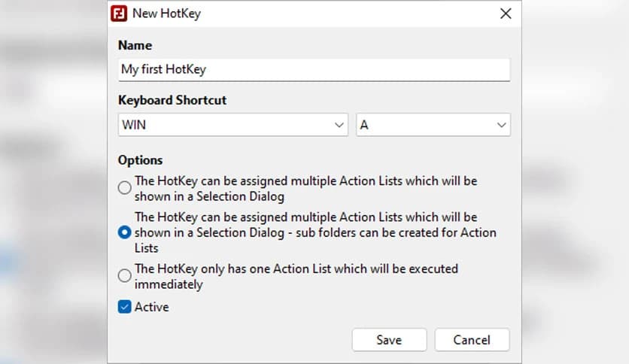Screen dimensions: 629x364
Task: Select the sub folders Selection Dialog radio button
Action: click(125, 232)
